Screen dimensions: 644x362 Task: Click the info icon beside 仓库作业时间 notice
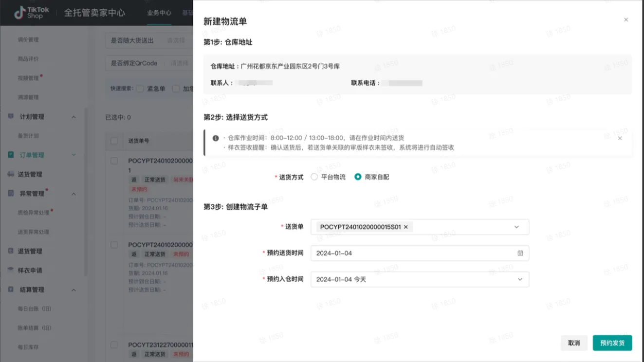[216, 138]
